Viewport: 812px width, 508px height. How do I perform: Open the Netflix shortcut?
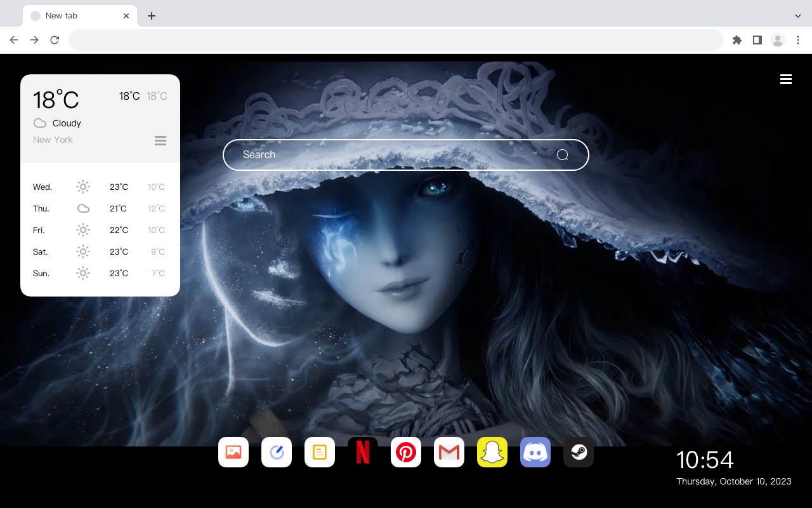click(x=363, y=452)
